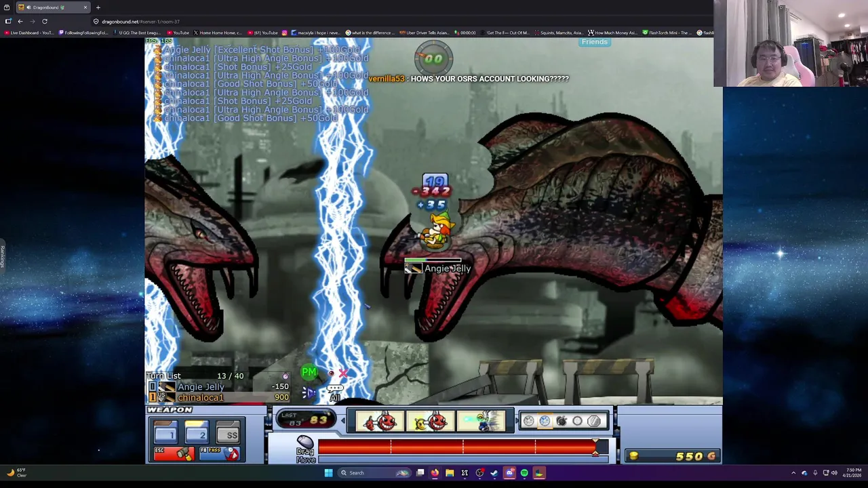This screenshot has width=868, height=488.
Task: Open the Uber Driver Tells Asian bookmark
Action: click(425, 33)
